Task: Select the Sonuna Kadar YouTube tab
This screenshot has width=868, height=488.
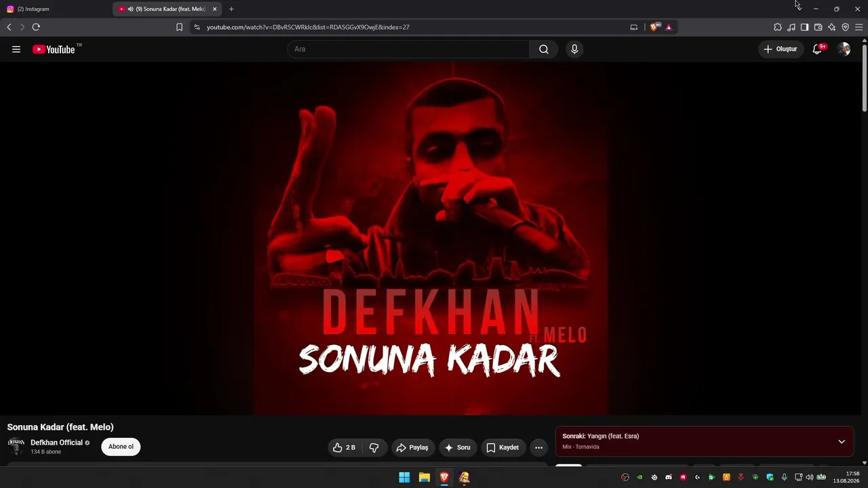Action: tap(167, 9)
